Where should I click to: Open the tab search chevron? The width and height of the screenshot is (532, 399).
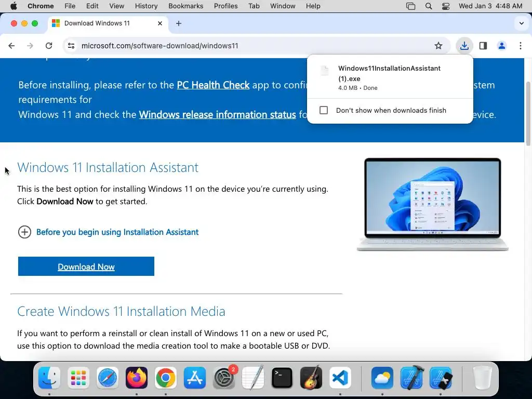click(x=522, y=23)
